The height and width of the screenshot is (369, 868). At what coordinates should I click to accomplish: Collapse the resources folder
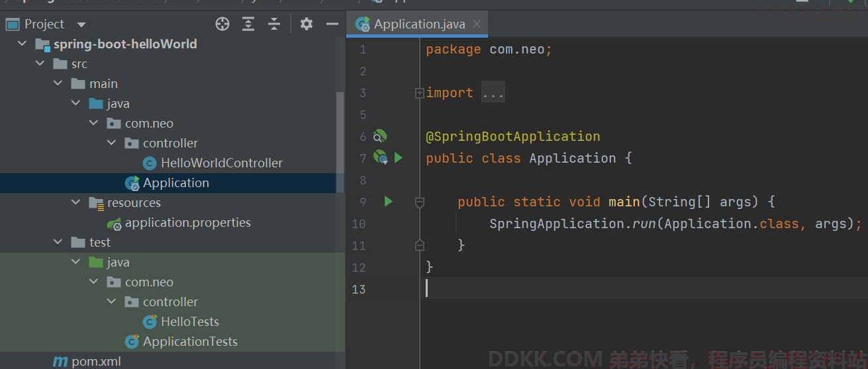[x=76, y=203]
